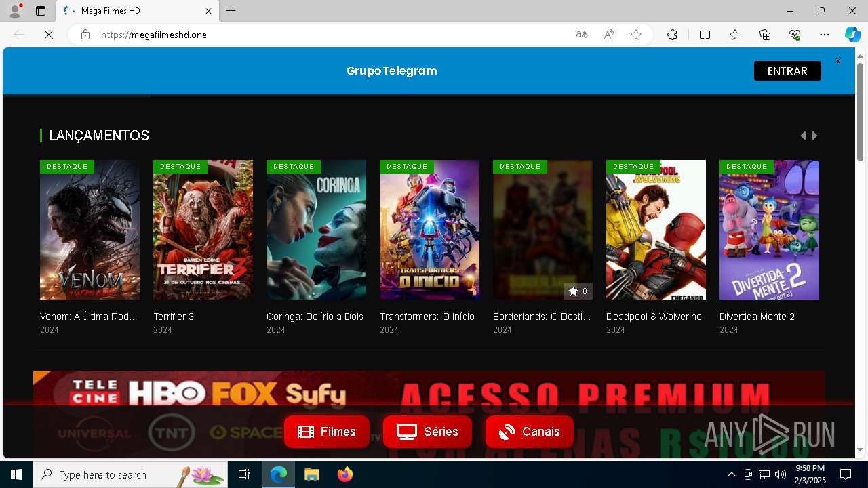Add this page to favorites
The width and height of the screenshot is (868, 488).
(636, 35)
